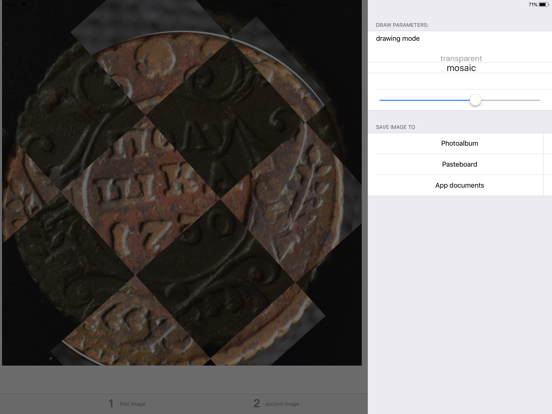The height and width of the screenshot is (414, 552).
Task: Switch to the 'second image' tab
Action: pos(276,403)
